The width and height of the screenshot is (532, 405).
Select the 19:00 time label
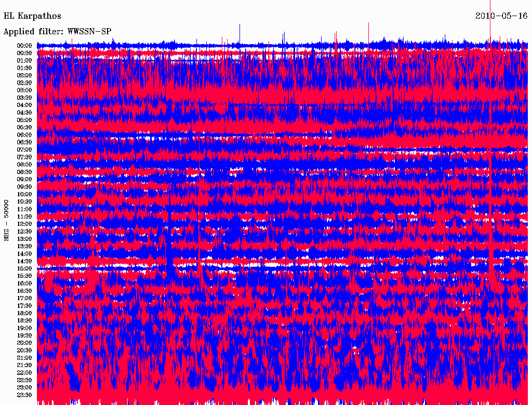(x=24, y=328)
